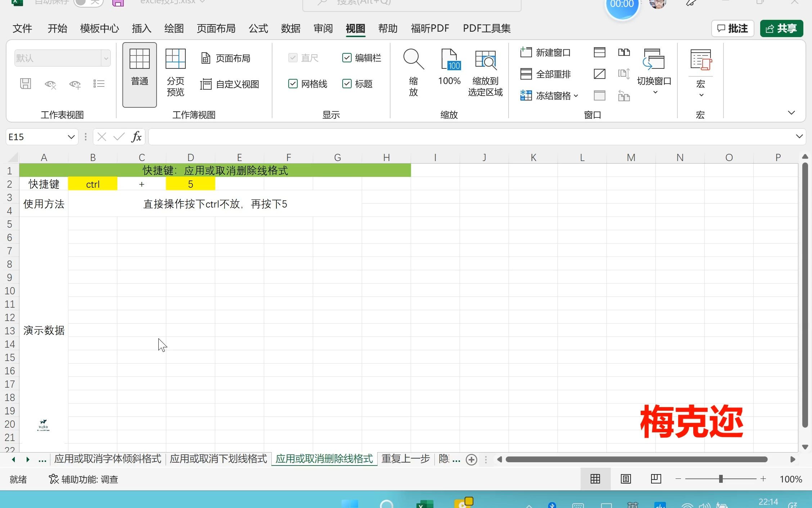
Task: Create a new window with 新建窗口
Action: click(546, 52)
